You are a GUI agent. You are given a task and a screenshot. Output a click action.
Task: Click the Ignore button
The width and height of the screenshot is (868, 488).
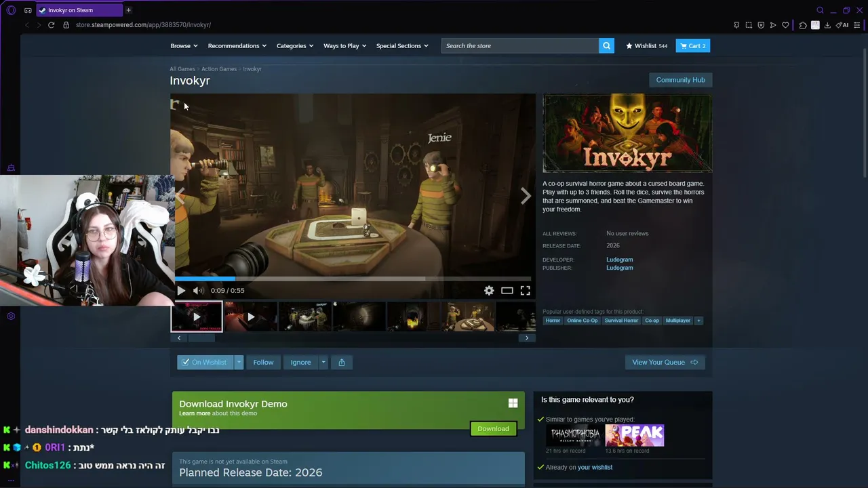[300, 362]
